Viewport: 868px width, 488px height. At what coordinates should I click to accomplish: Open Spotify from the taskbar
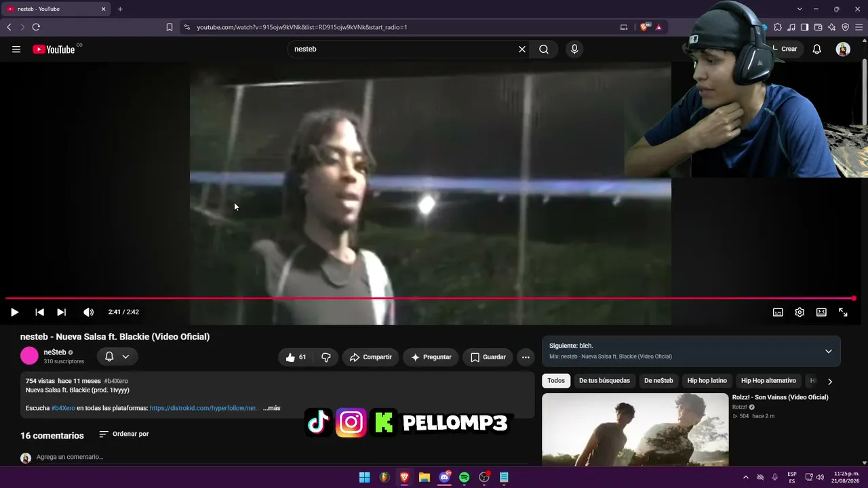coord(464,477)
